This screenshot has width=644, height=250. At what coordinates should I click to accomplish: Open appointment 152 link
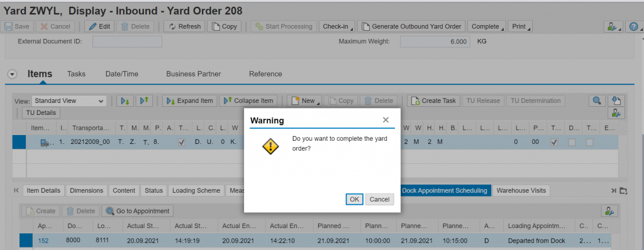point(43,241)
